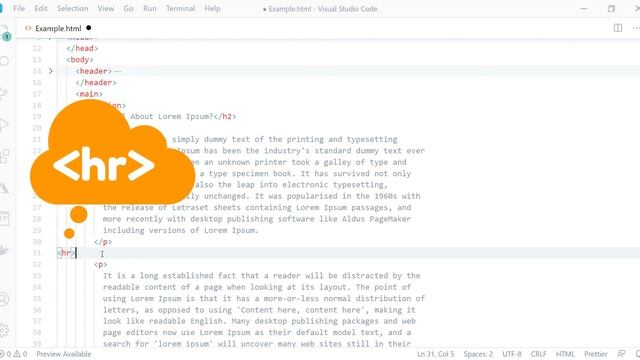
Task: Open the Docker whale view
Action: click(3, 250)
